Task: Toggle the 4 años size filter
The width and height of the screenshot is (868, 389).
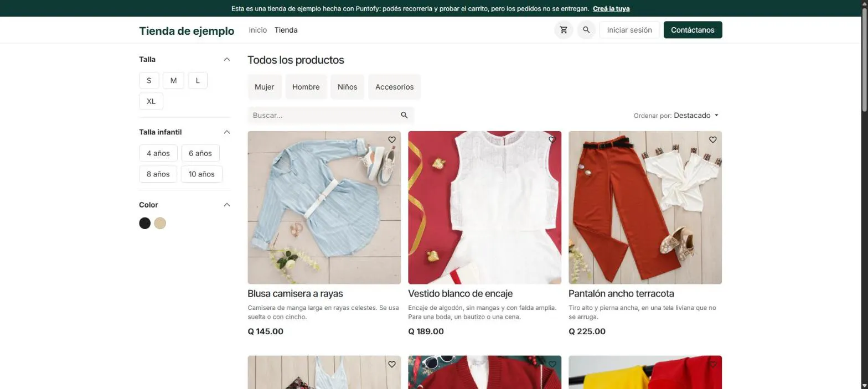Action: tap(158, 153)
